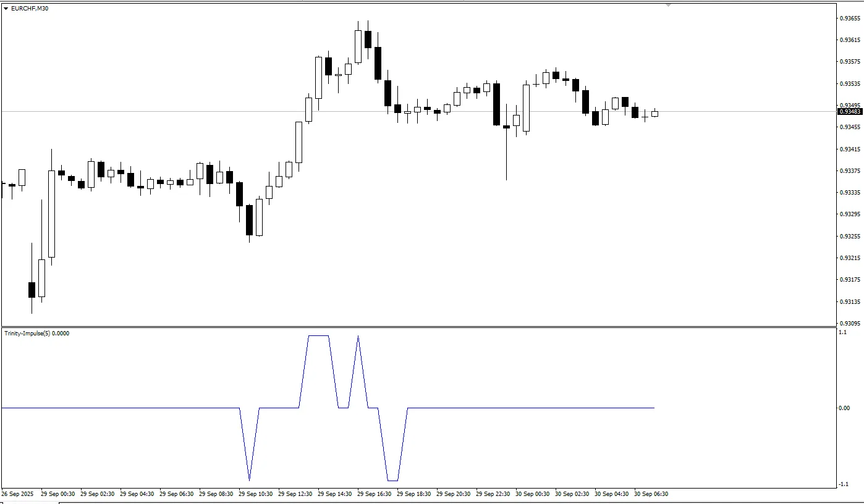Viewport: 864px width, 504px height.
Task: Click the -1.1 indicator scale label
Action: point(843,484)
